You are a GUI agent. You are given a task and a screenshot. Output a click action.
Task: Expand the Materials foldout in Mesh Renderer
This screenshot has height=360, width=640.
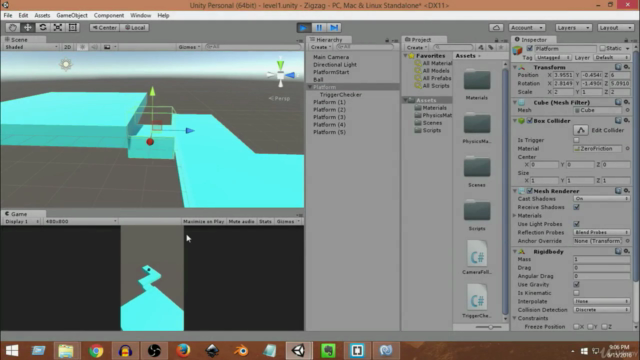(515, 216)
